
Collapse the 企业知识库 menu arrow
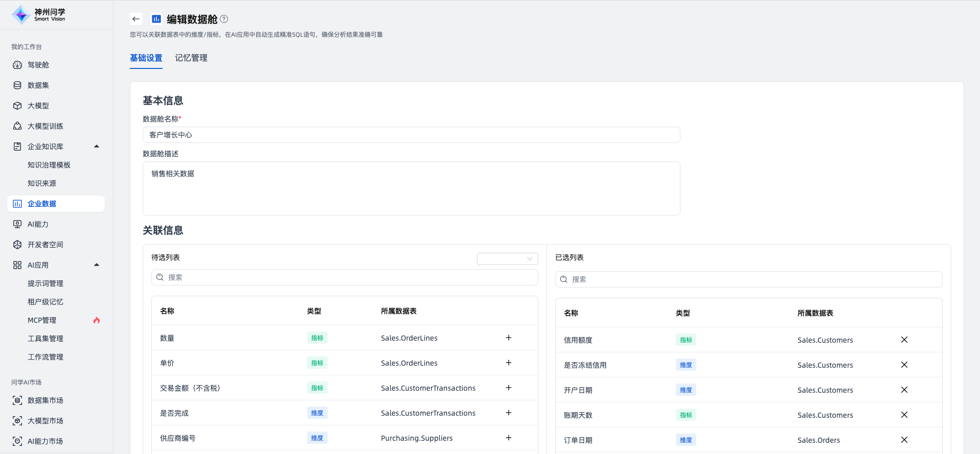click(x=97, y=147)
